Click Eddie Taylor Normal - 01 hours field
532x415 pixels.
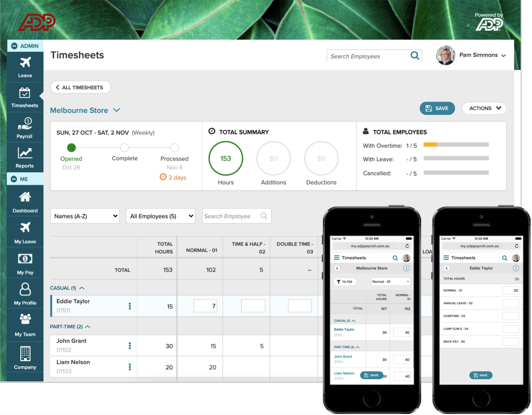[x=205, y=306]
